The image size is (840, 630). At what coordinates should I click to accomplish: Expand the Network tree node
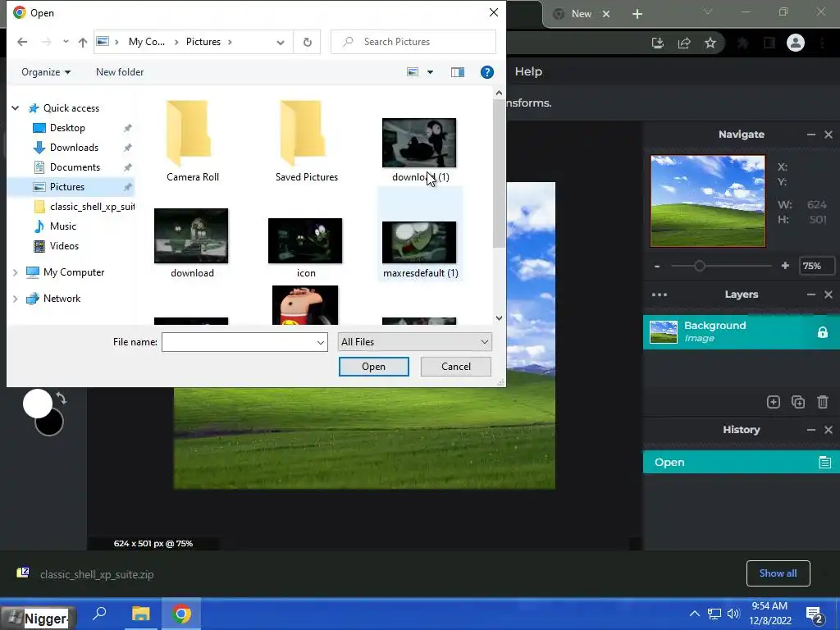pos(15,299)
